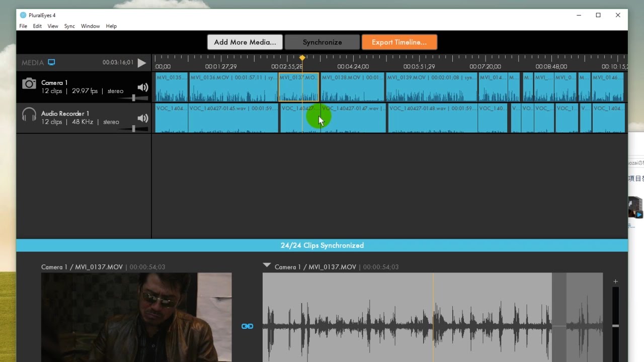Image resolution: width=644 pixels, height=362 pixels.
Task: Click the Audio Recorder 1 headphones icon
Action: (x=29, y=115)
